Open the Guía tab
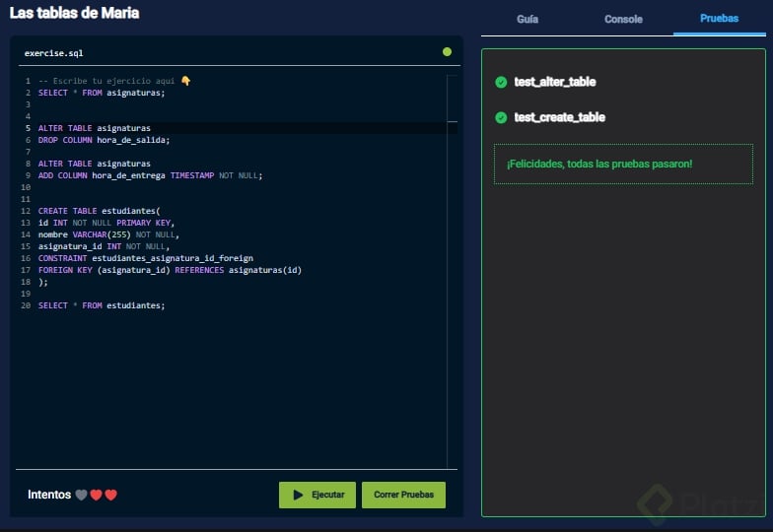773x532 pixels. 527,20
